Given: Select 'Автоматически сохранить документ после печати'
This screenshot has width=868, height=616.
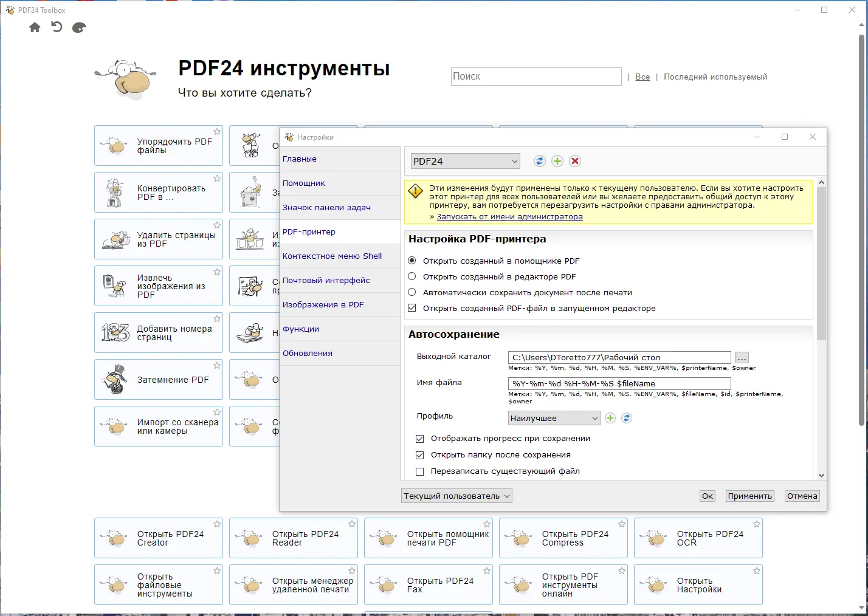Looking at the screenshot, I should pyautogui.click(x=412, y=292).
